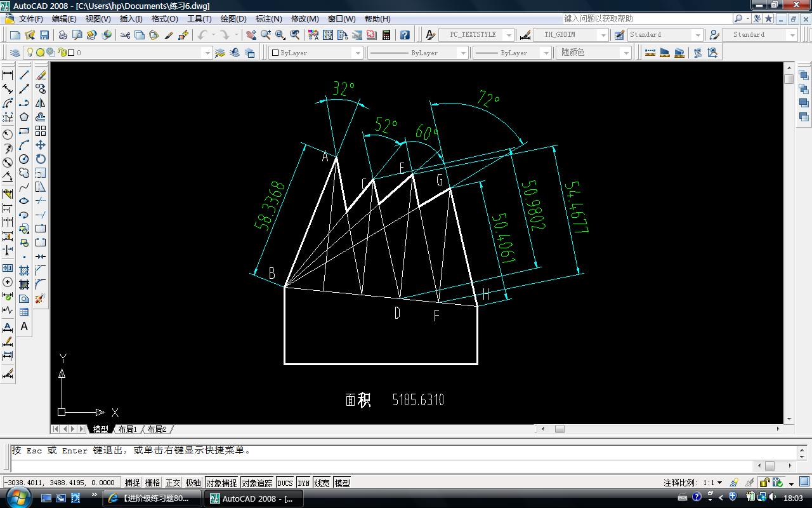
Task: Toggle 对象追踪 object tracking
Action: (x=258, y=483)
